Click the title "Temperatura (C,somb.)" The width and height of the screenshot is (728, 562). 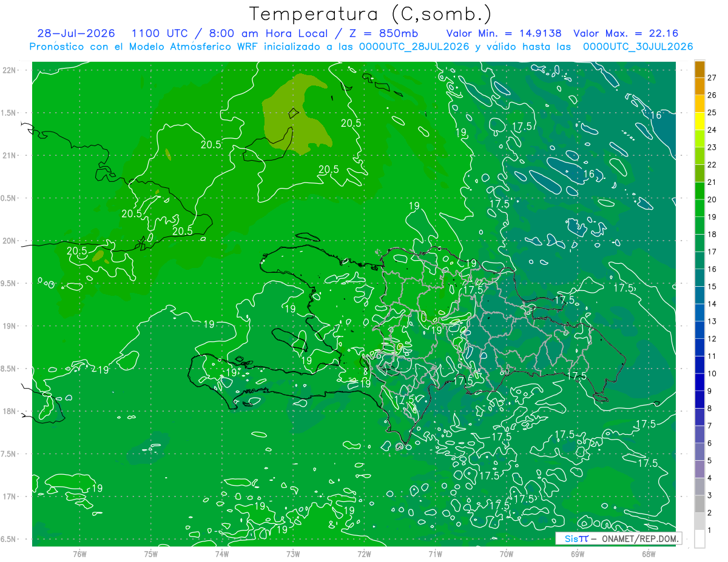coord(371,14)
